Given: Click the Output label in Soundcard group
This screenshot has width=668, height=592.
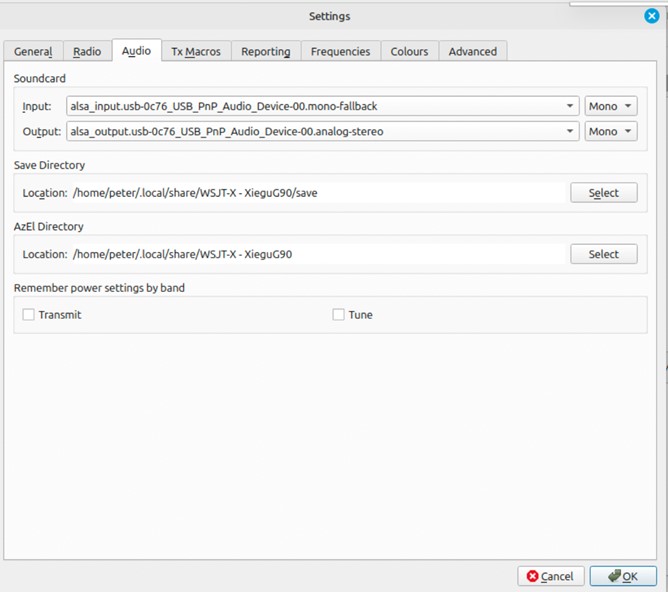Looking at the screenshot, I should coord(42,131).
